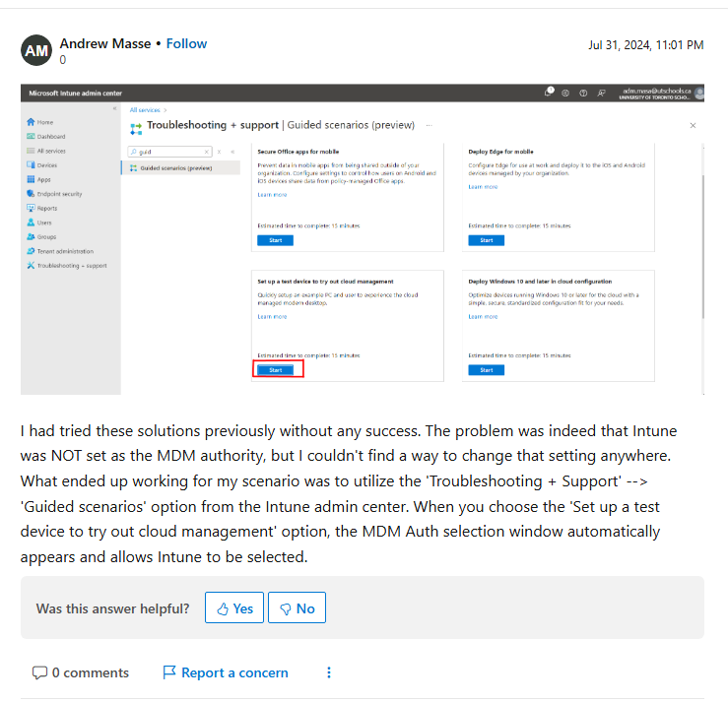Click Users in the Intune screenshot sidebar
Screen dimensions: 728x702
pos(39,223)
